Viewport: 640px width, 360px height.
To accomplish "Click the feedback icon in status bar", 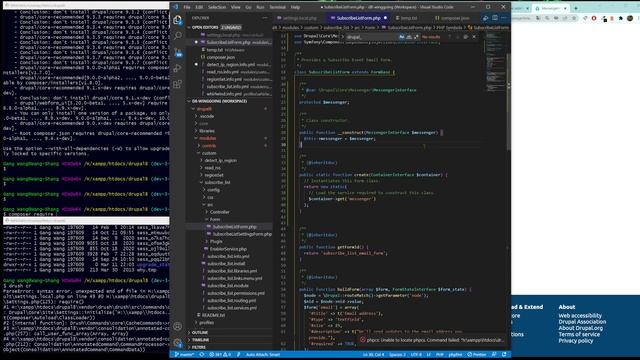I will tap(494, 355).
